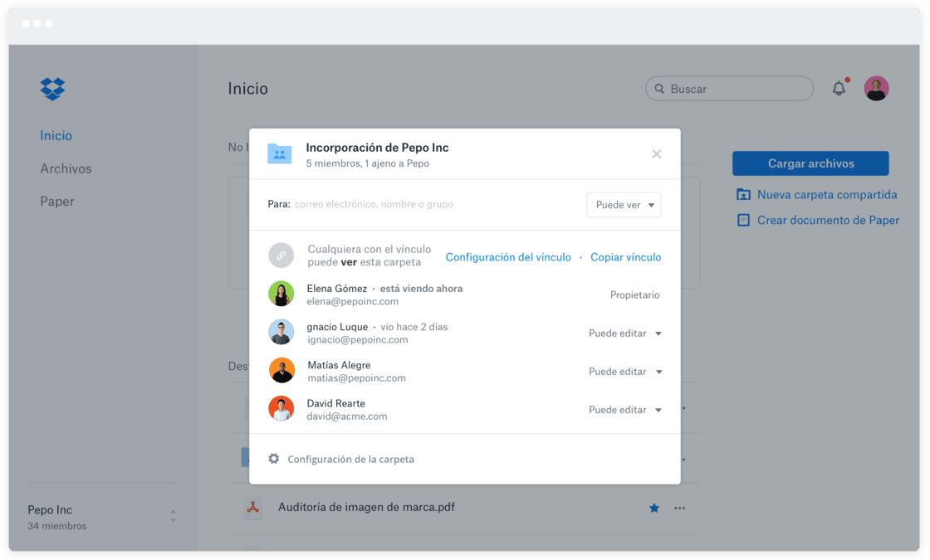Image resolution: width=930 pixels, height=560 pixels.
Task: Unstar the Auditoría de imagen de marca file
Action: pyautogui.click(x=653, y=508)
